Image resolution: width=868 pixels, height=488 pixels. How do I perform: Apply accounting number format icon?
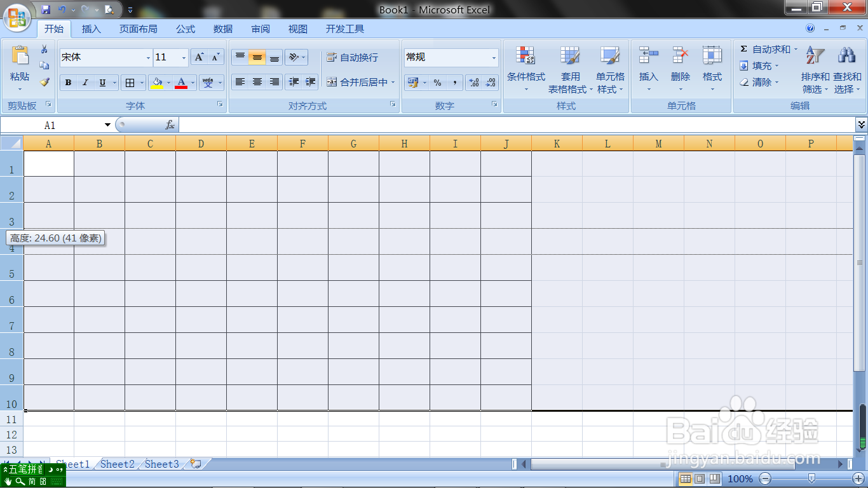coord(412,83)
